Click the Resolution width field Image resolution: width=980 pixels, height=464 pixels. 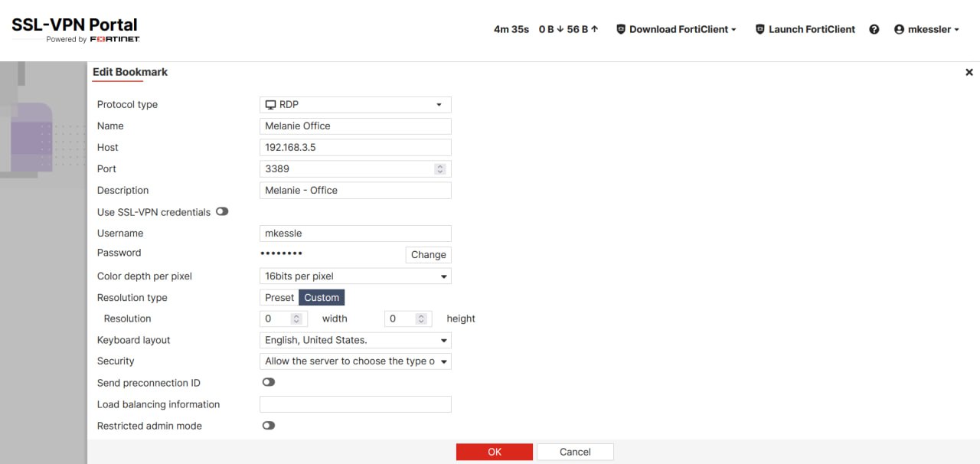coord(284,319)
